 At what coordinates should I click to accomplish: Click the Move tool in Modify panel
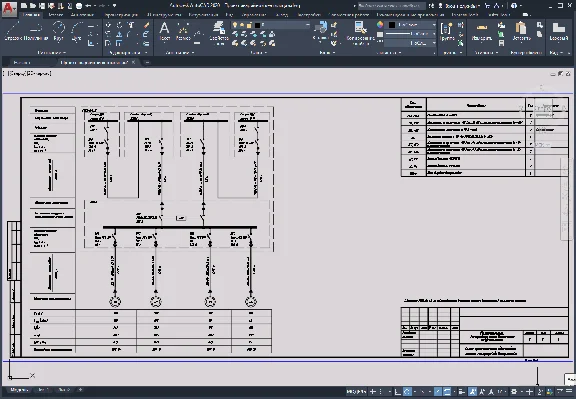(x=108, y=25)
